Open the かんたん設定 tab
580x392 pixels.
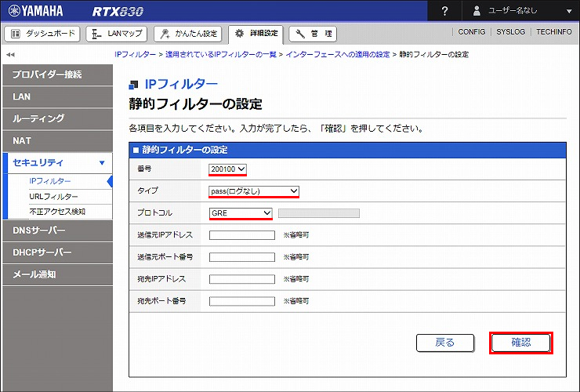[x=188, y=34]
